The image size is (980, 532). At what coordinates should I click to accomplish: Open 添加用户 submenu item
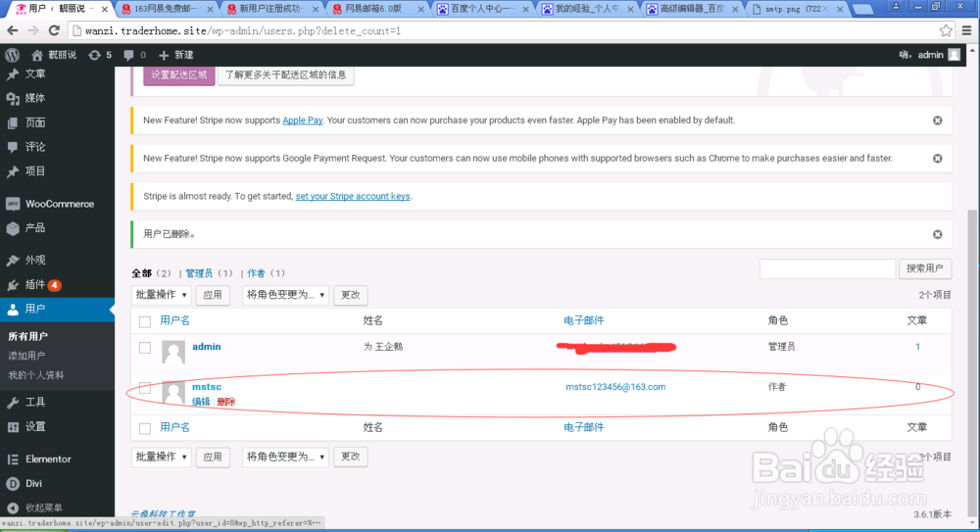tap(26, 356)
